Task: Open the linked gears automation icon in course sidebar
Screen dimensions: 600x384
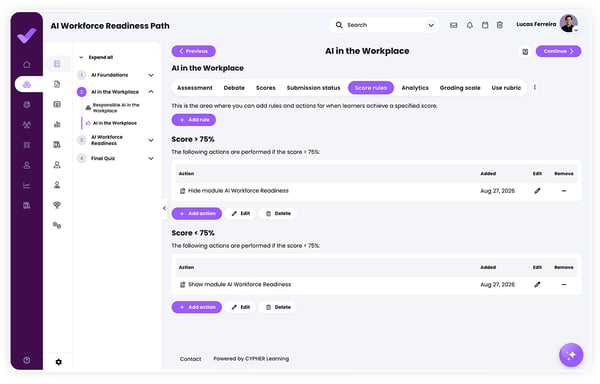Action: click(57, 225)
